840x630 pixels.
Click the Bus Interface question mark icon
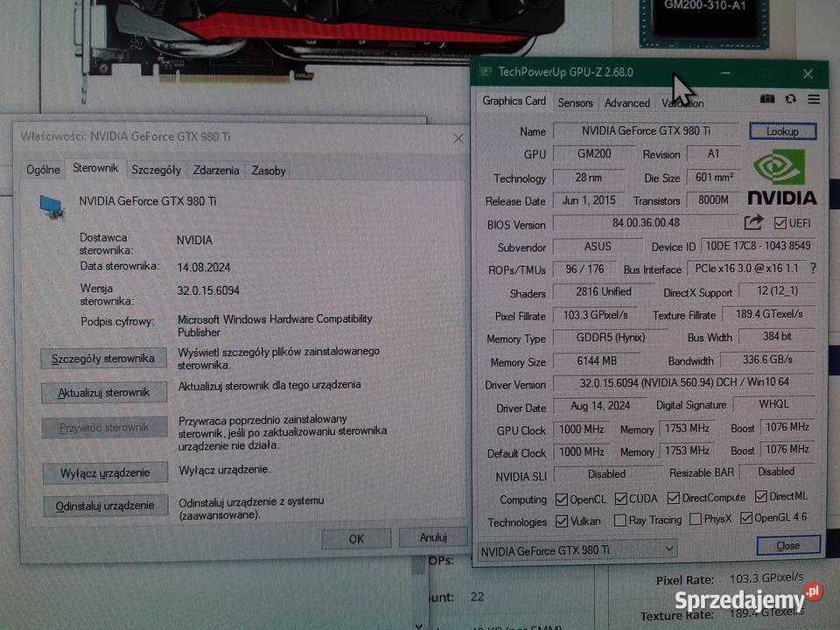[x=813, y=269]
